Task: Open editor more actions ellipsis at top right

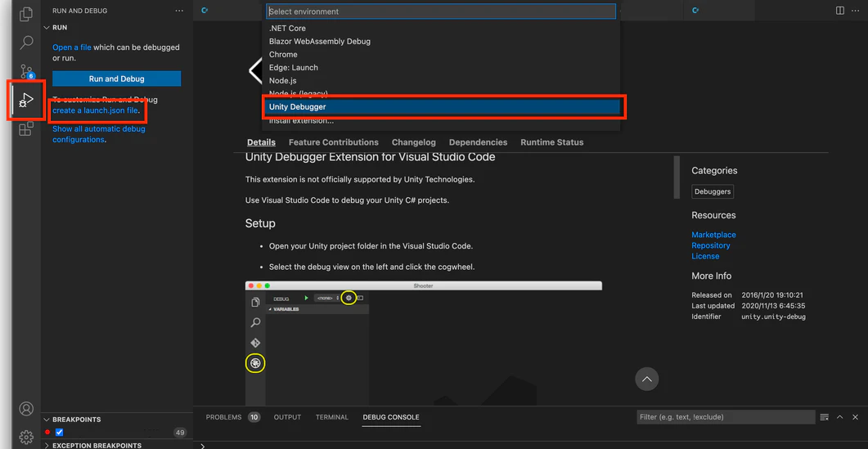Action: pyautogui.click(x=857, y=11)
